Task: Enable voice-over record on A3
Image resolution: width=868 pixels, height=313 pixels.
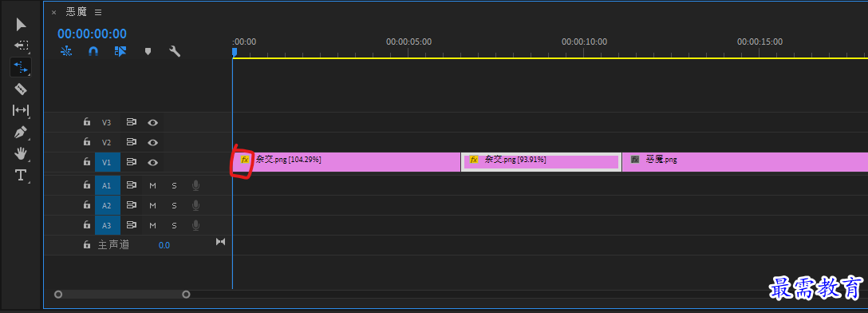Action: point(195,225)
